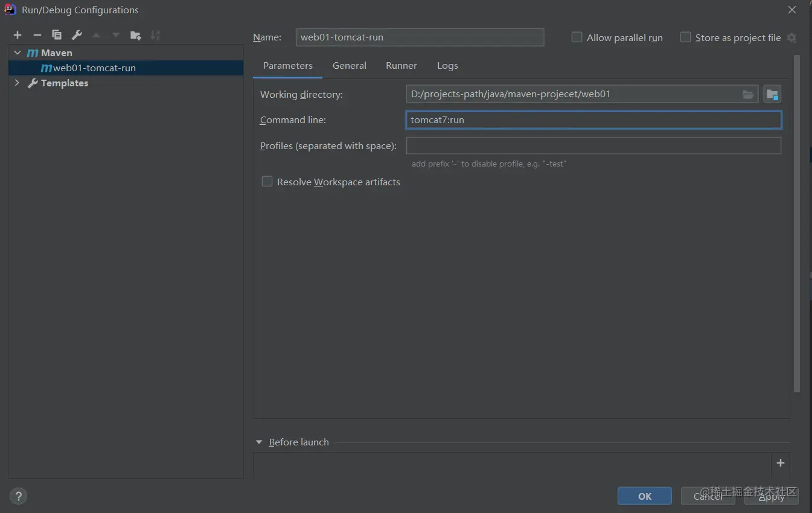This screenshot has height=513, width=812.
Task: Collapse the Before launch section
Action: coord(259,442)
